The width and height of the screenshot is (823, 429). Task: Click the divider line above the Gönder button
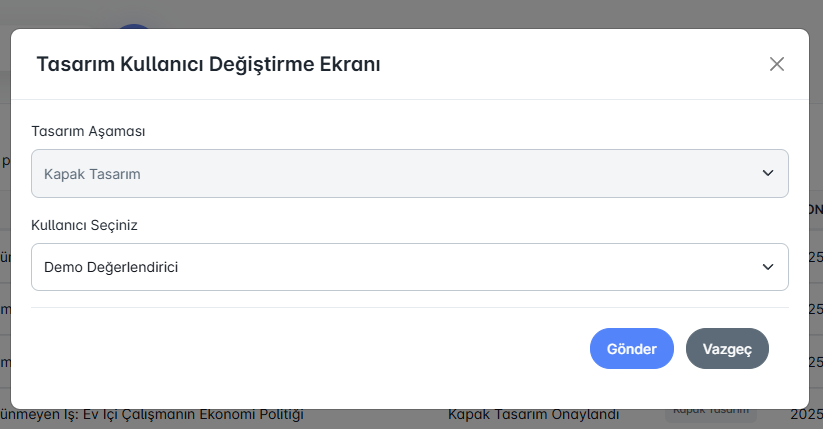click(409, 307)
